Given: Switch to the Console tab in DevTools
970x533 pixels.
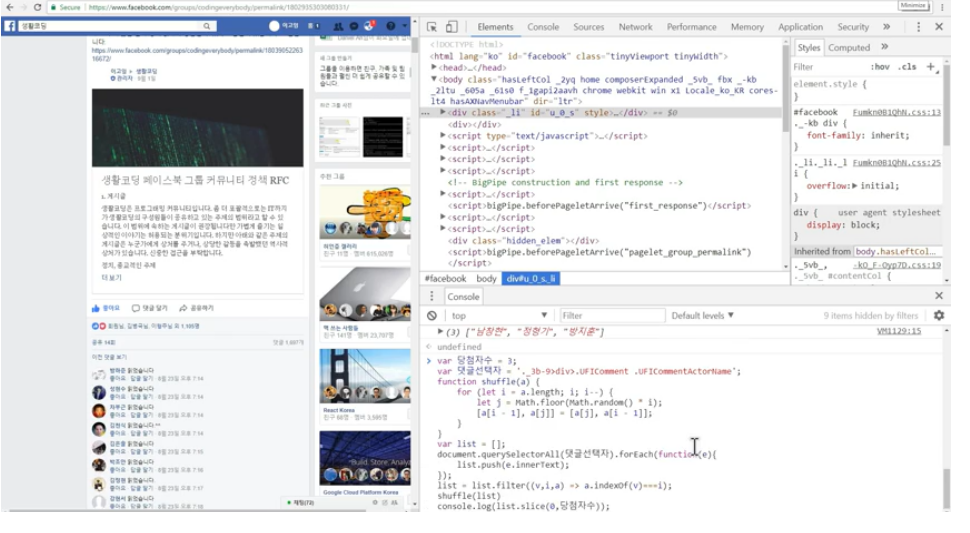Looking at the screenshot, I should 543,27.
